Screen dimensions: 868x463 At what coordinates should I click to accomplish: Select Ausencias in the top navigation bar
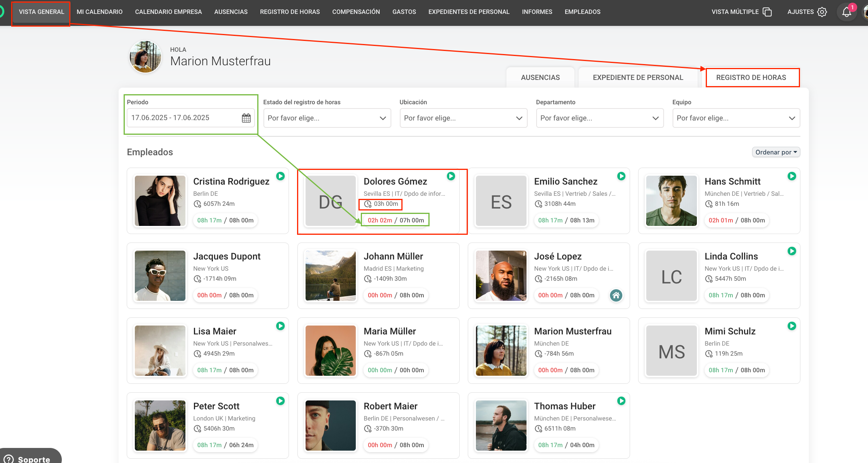tap(231, 12)
